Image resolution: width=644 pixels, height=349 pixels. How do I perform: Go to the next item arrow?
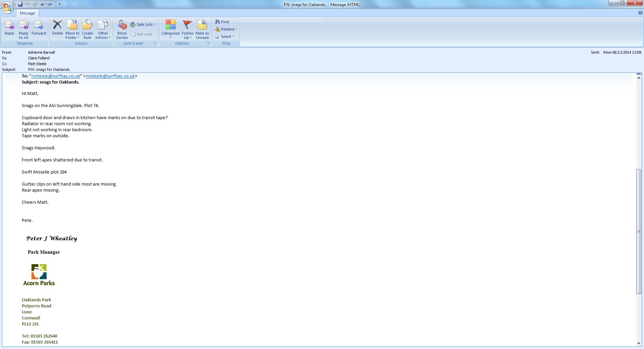[50, 4]
